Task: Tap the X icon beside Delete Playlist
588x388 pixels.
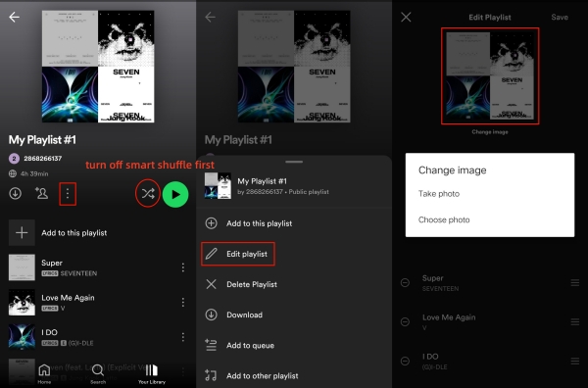Action: point(211,284)
